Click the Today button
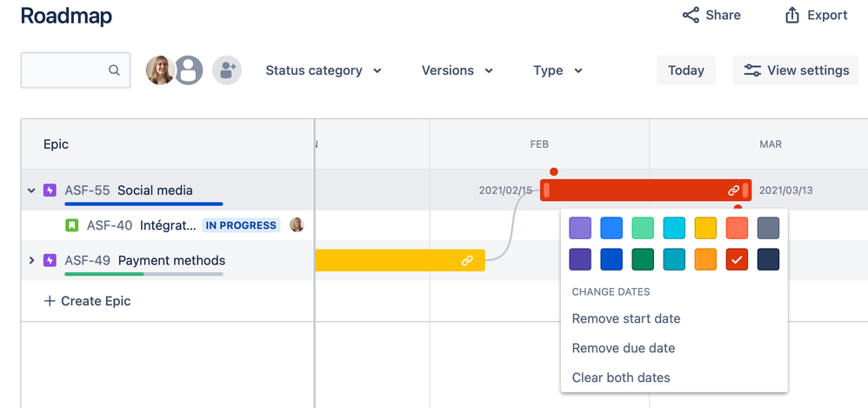The width and height of the screenshot is (868, 408). 686,70
